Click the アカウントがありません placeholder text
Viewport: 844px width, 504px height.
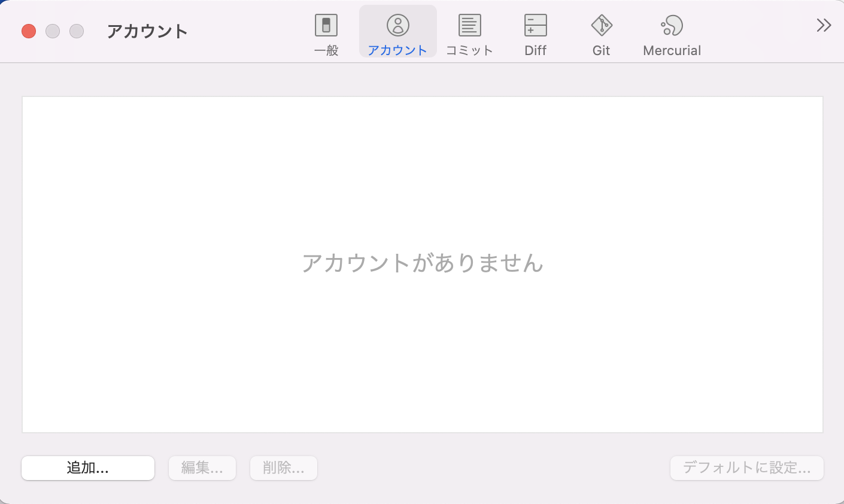[x=422, y=263]
